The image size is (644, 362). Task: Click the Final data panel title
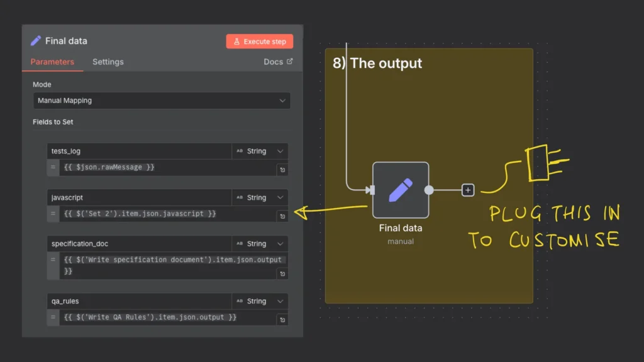tap(66, 41)
